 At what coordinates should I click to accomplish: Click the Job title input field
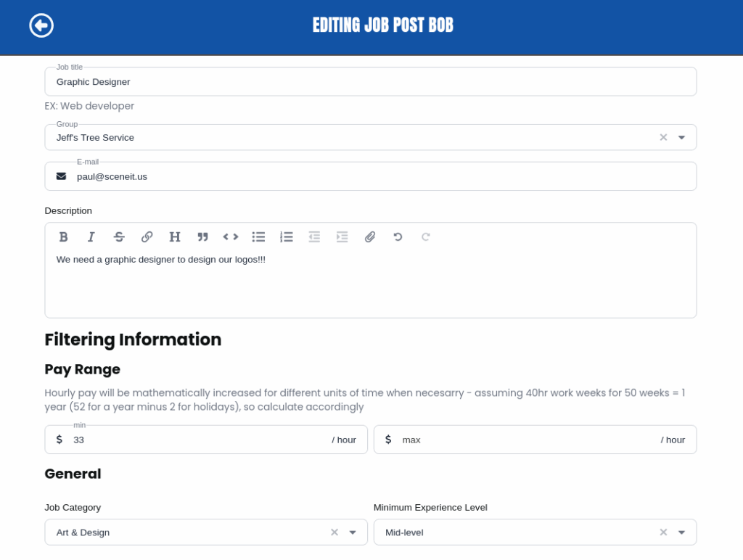(x=370, y=82)
